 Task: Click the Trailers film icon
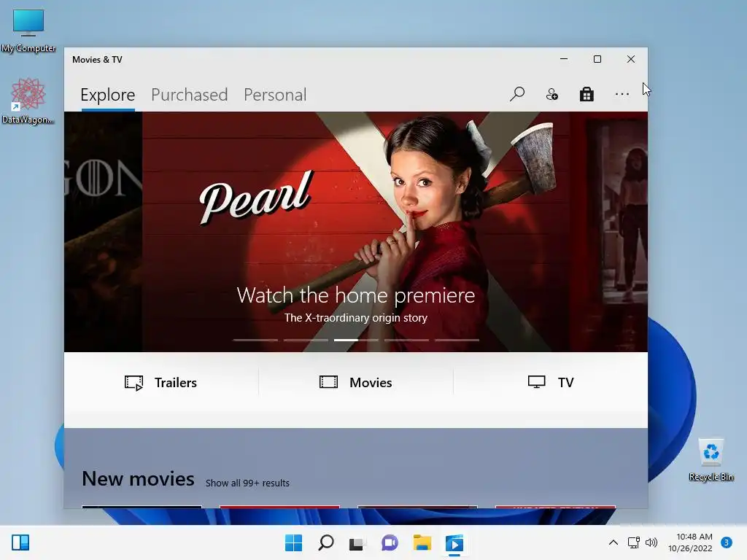coord(134,383)
